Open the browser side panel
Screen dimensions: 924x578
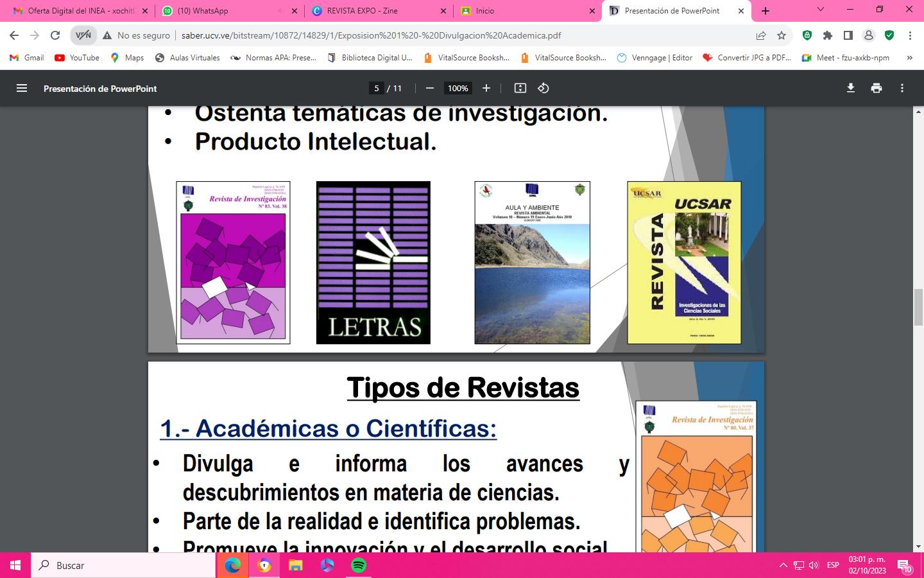pos(848,35)
